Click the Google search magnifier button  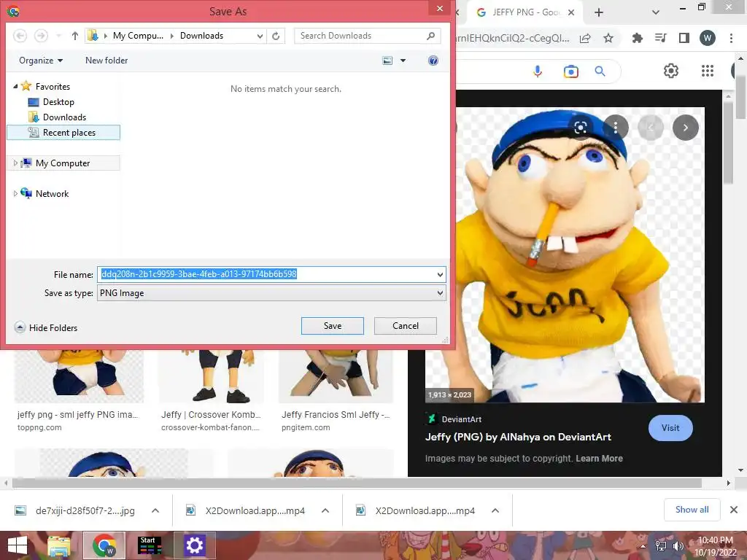[x=600, y=71]
